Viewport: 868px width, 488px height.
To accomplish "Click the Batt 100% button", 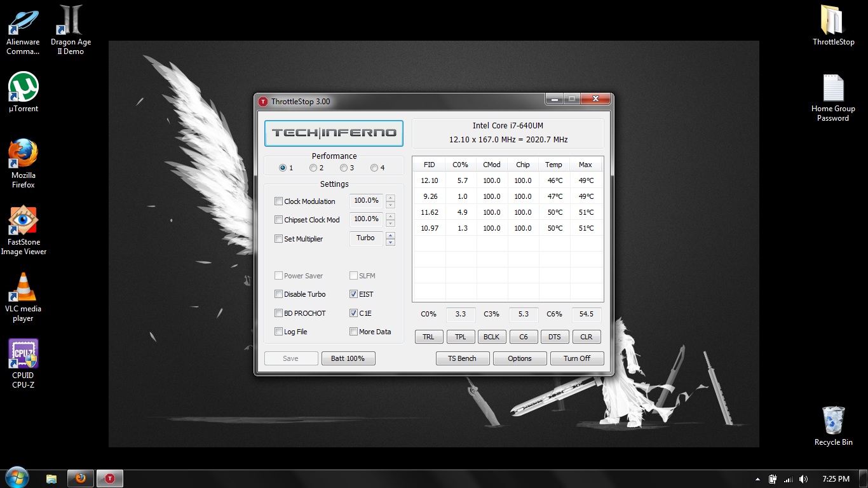I will tap(348, 358).
